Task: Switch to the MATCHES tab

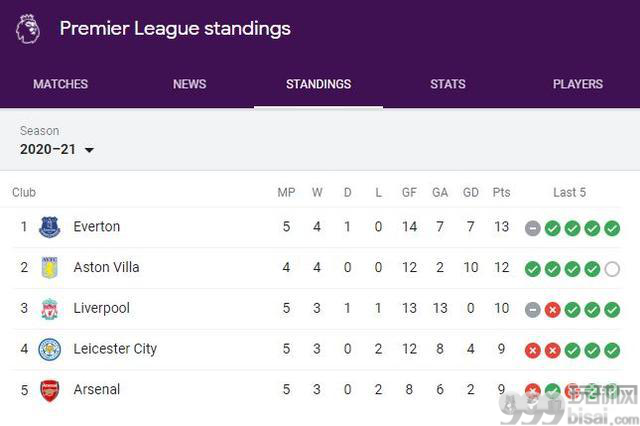Action: [x=60, y=84]
